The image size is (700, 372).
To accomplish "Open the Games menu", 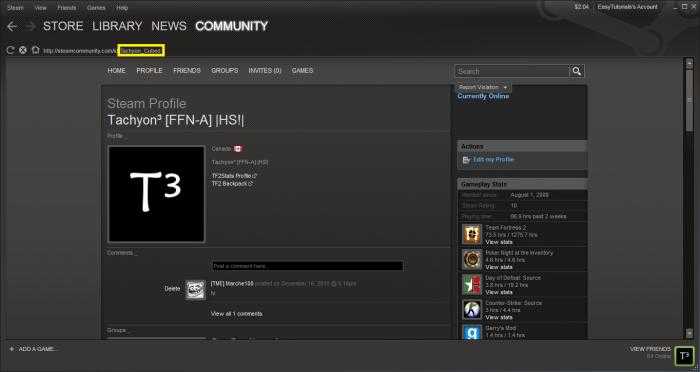I will pos(96,8).
